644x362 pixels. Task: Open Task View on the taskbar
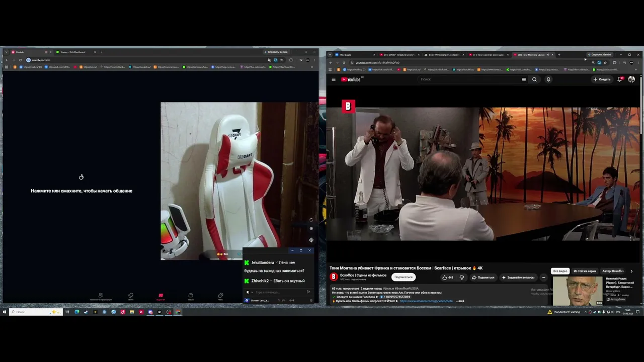[x=67, y=312]
